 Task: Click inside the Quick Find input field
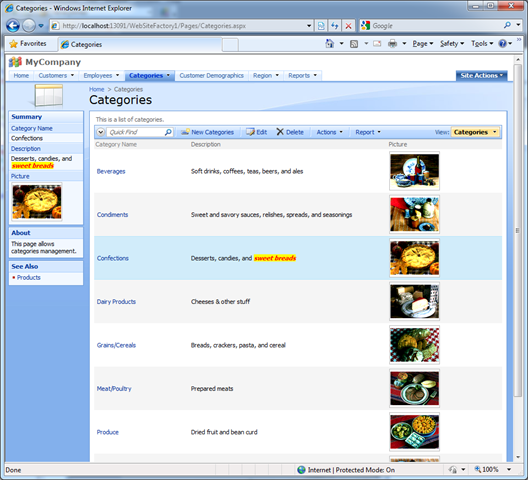(135, 132)
